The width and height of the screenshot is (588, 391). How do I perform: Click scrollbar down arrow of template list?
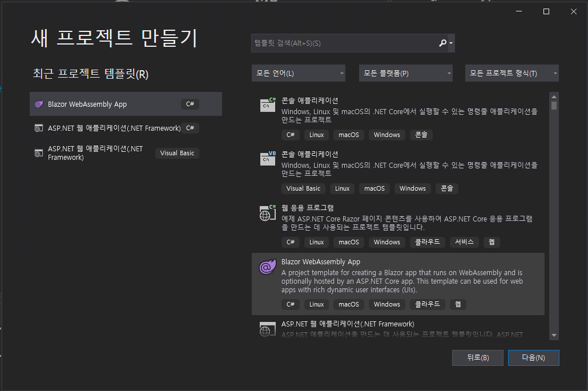tap(554, 336)
